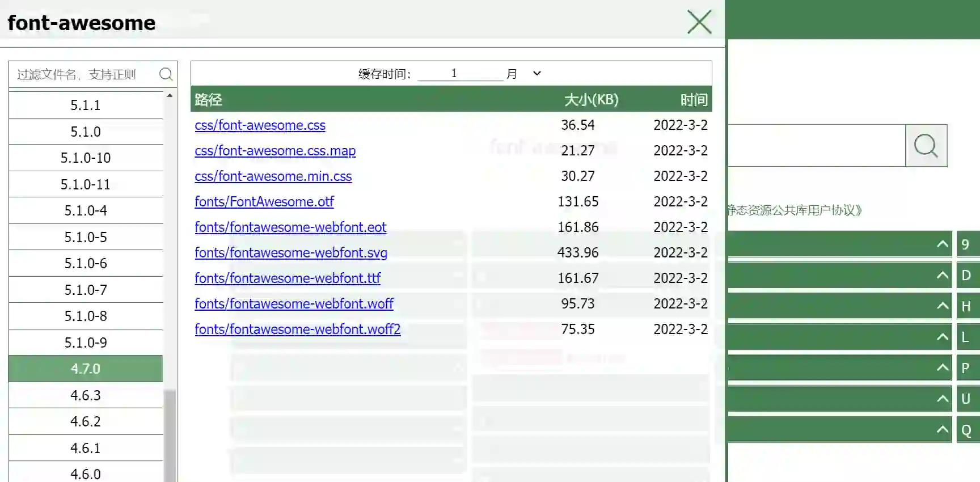Screen dimensions: 980x482
Task: Click the cache time number field
Action: [x=459, y=74]
